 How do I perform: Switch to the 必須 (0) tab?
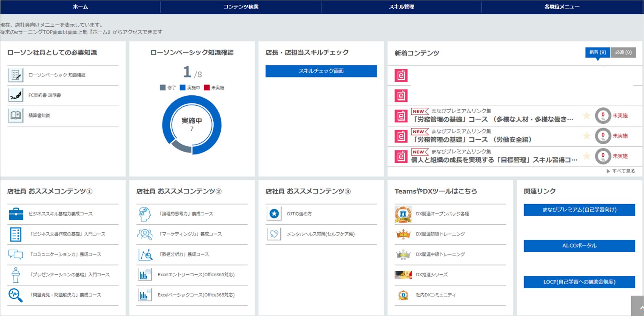[x=624, y=52]
